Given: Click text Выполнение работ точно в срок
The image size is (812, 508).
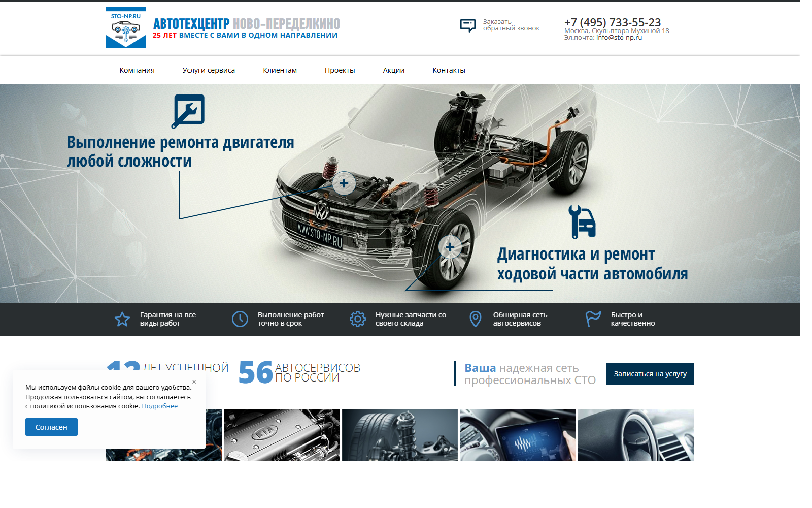Looking at the screenshot, I should click(291, 319).
